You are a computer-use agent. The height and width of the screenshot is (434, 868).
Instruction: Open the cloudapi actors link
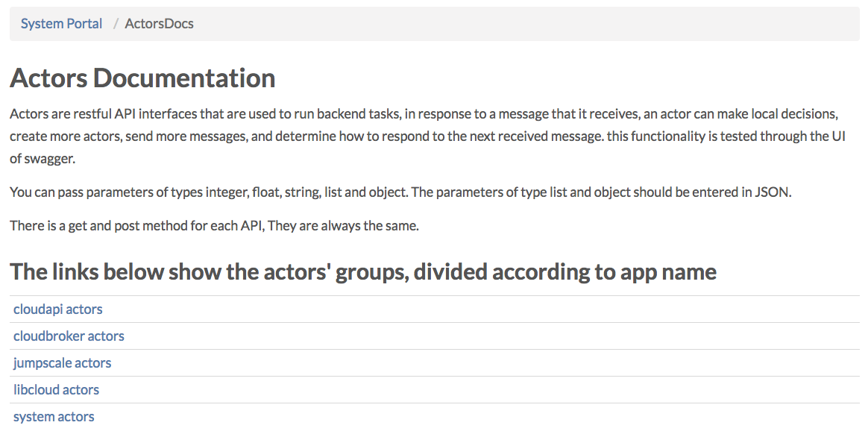(x=57, y=309)
